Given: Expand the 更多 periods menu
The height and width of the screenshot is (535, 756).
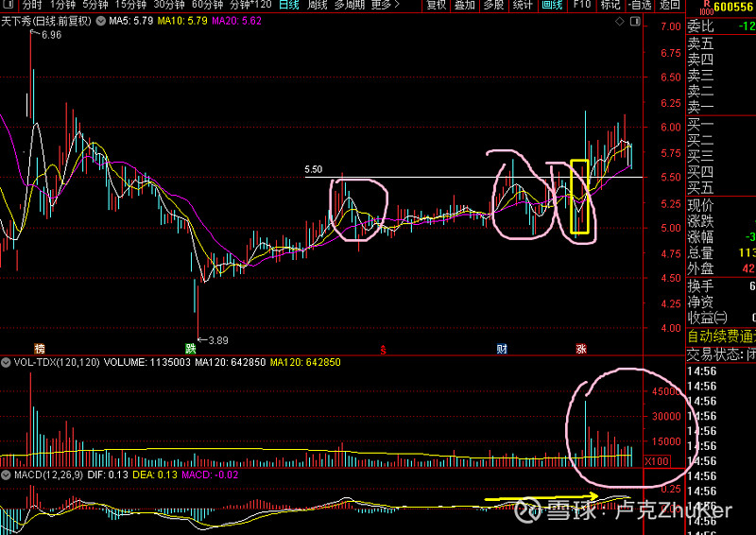Looking at the screenshot, I should click(x=386, y=5).
